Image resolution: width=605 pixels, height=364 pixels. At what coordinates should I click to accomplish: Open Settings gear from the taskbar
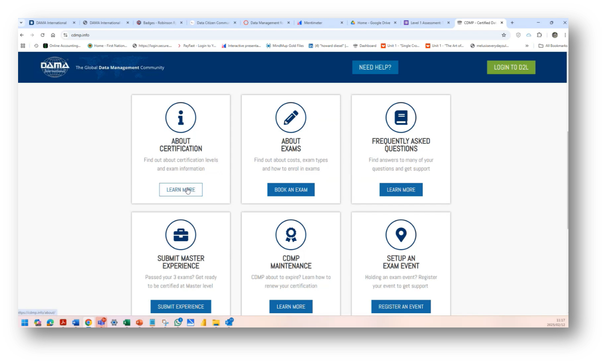tap(114, 322)
